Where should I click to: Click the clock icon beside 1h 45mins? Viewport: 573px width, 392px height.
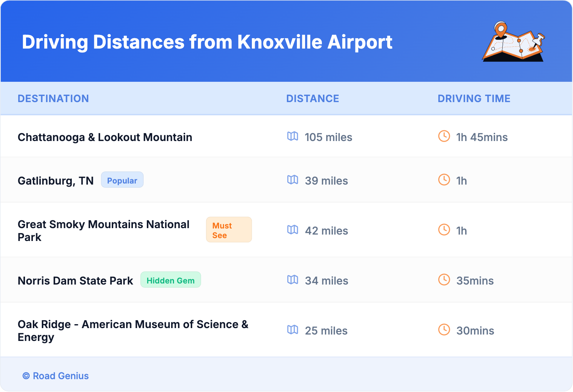[x=444, y=136]
